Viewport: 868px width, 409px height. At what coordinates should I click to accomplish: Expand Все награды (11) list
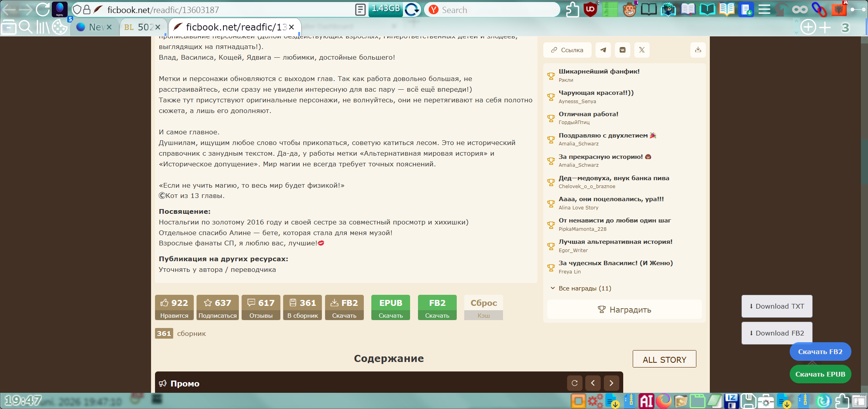[x=581, y=288]
